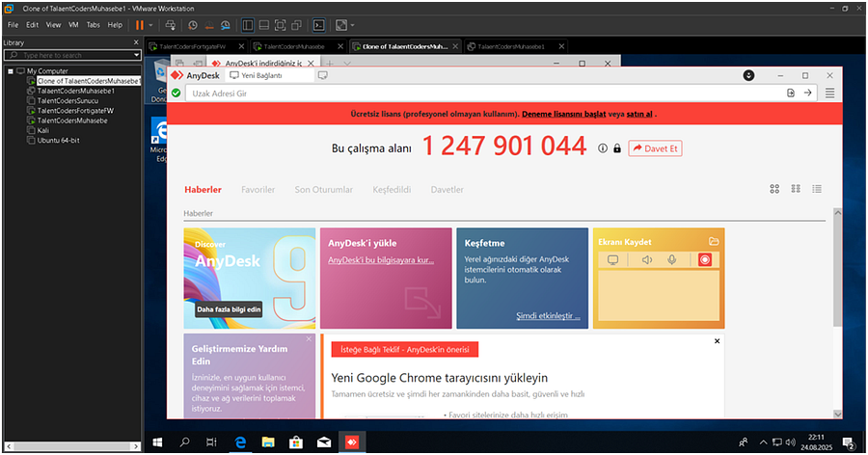Switch to Unity mode toolbar icon
The image size is (868, 455).
pos(297,25)
